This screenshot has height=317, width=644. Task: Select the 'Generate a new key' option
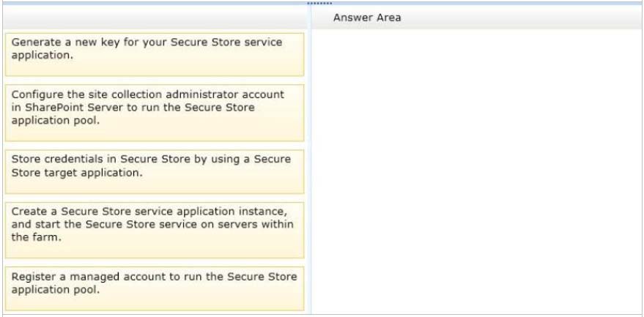[x=154, y=54]
